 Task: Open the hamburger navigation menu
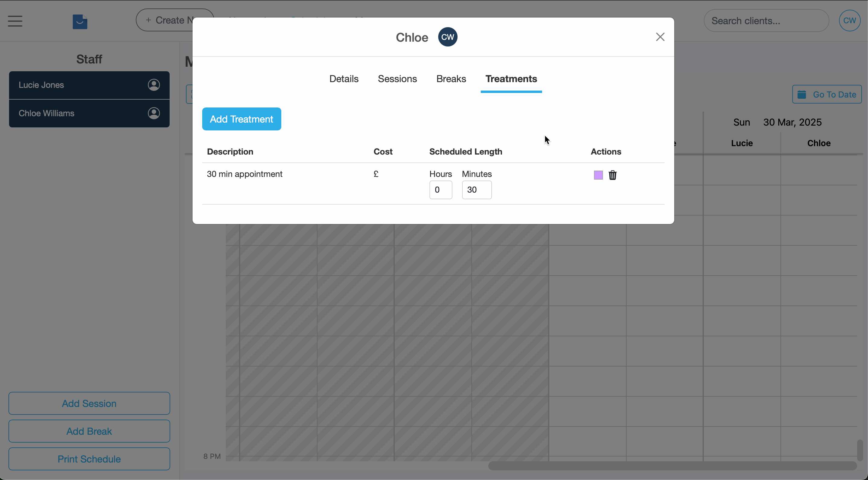(15, 21)
